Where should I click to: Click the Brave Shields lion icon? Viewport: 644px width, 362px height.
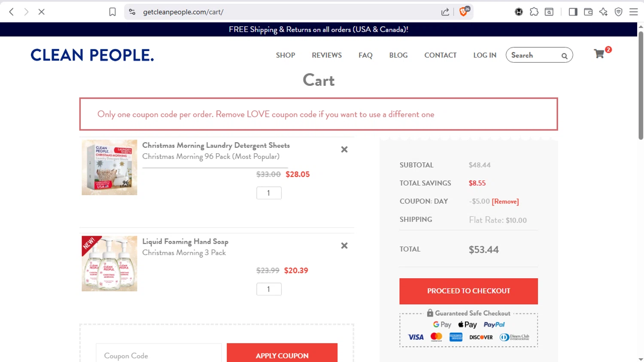click(463, 12)
